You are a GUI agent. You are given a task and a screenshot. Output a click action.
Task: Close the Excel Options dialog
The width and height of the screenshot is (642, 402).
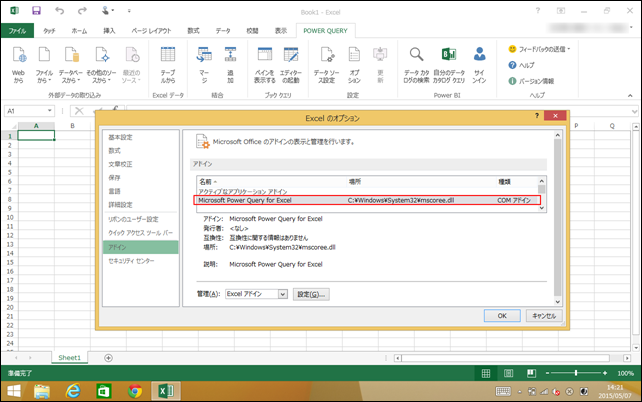tap(555, 116)
